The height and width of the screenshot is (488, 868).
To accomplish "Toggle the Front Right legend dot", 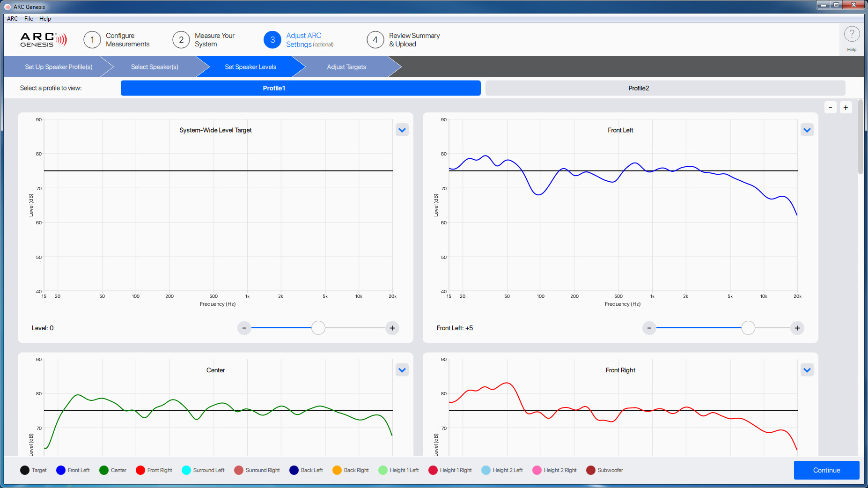I will coord(140,470).
